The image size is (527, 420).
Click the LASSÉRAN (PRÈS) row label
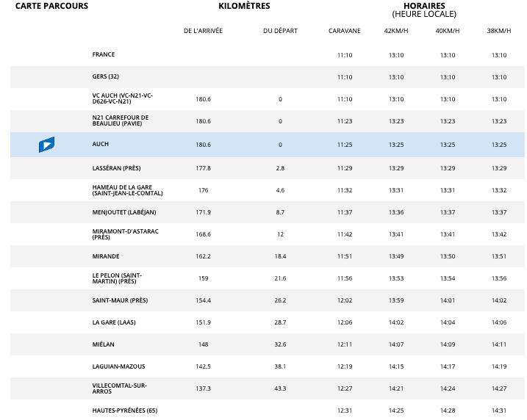point(116,168)
